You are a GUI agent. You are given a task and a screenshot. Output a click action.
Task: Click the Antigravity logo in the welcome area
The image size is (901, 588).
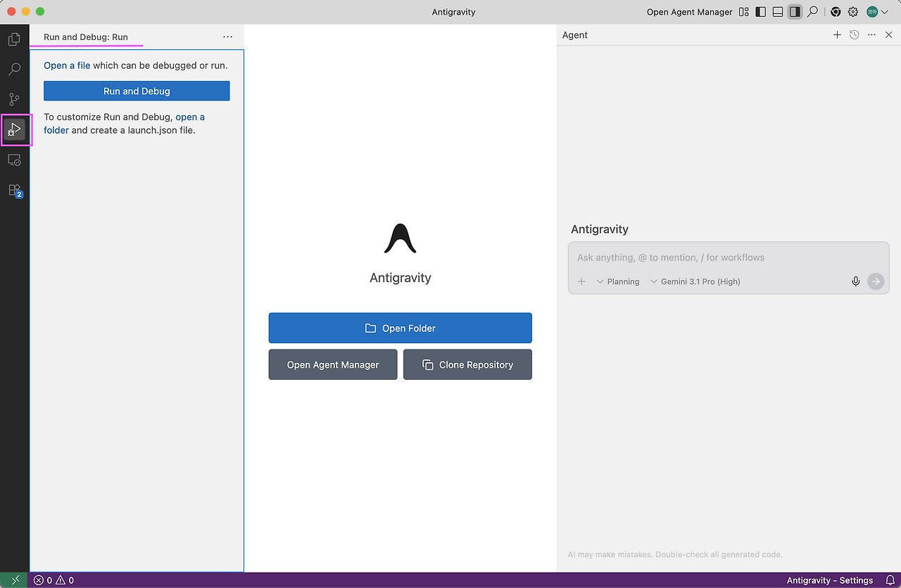coord(401,238)
